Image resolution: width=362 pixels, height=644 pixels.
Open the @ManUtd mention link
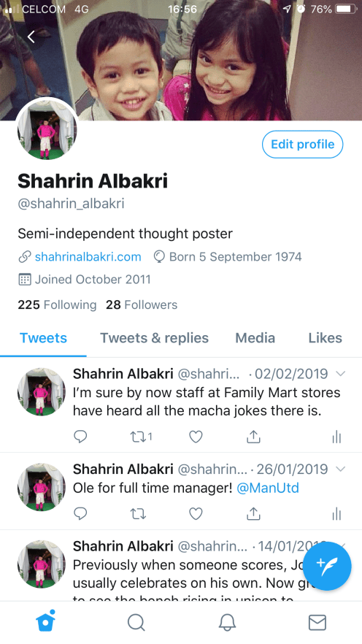coord(268,488)
